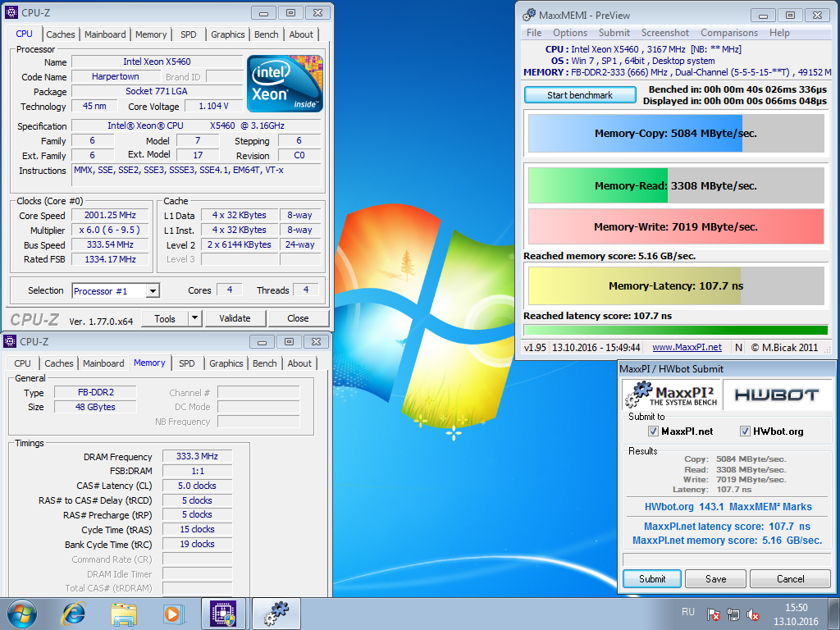Click the Memory-Copy 5084 MByte/sec bar
Image resolution: width=840 pixels, height=630 pixels.
click(x=676, y=134)
